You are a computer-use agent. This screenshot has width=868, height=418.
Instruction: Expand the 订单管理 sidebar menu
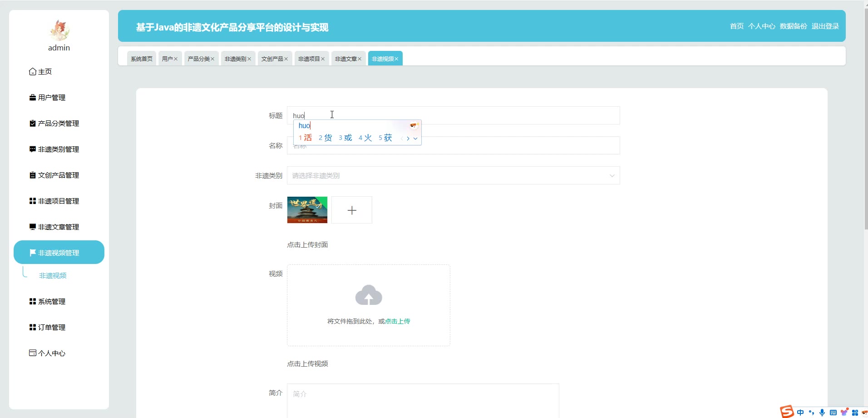pos(52,328)
